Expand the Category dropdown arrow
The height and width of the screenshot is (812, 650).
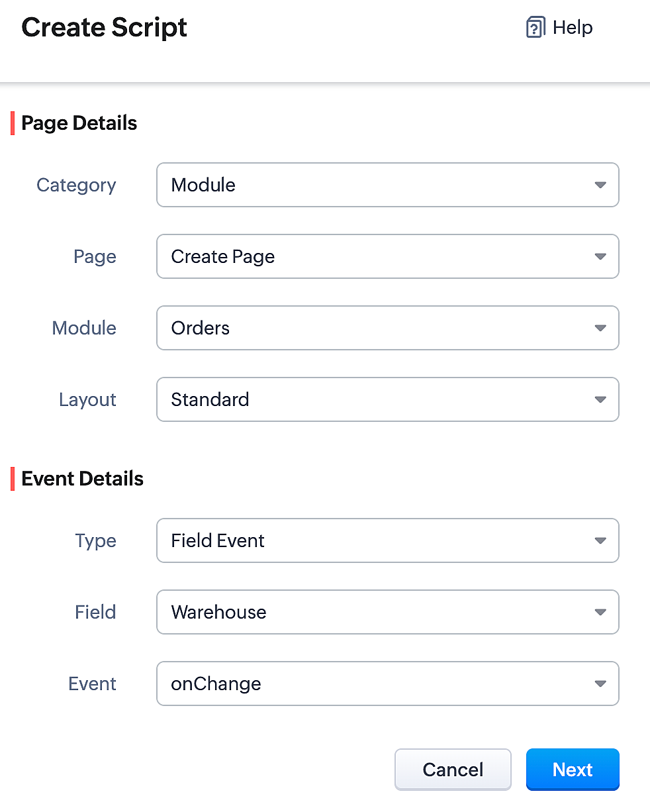(600, 185)
